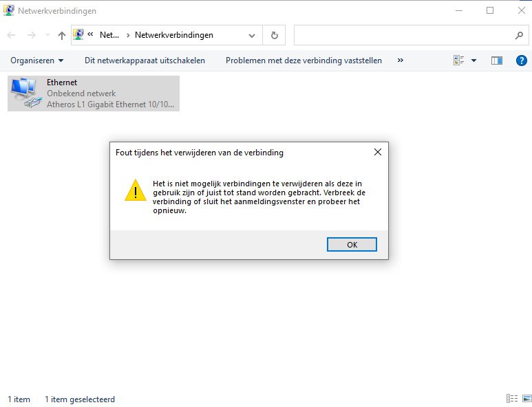Click the Ethernet connection name

point(62,82)
